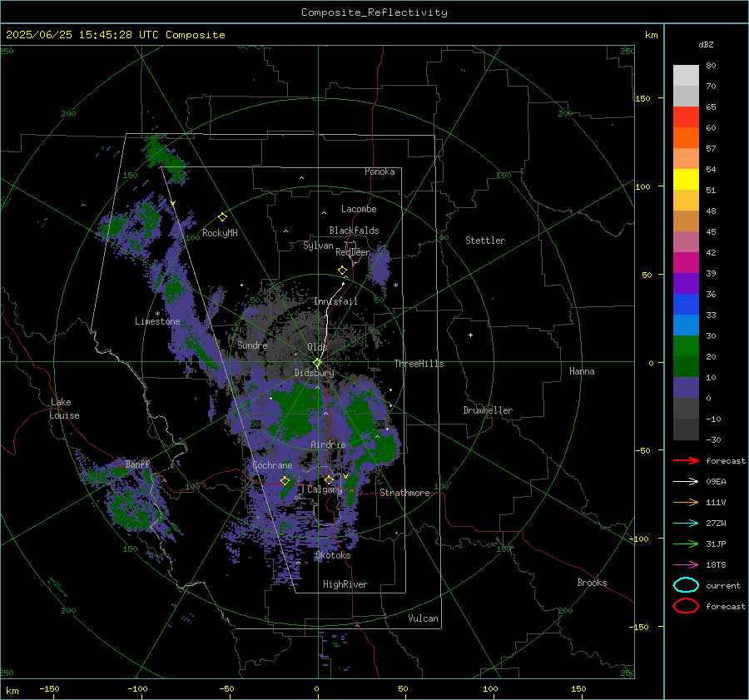Select the bright green 30-20 dBZ swatch
Viewport: 749px width, 700px height.
coord(686,346)
